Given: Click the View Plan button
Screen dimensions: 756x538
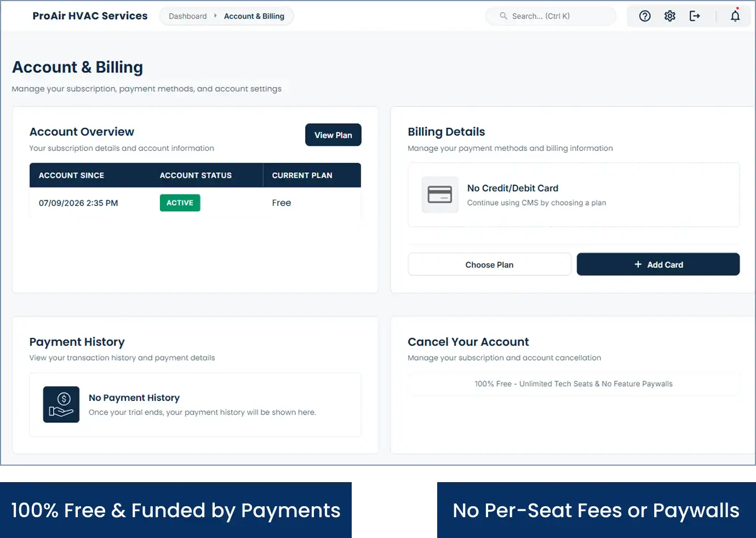Looking at the screenshot, I should (x=333, y=135).
